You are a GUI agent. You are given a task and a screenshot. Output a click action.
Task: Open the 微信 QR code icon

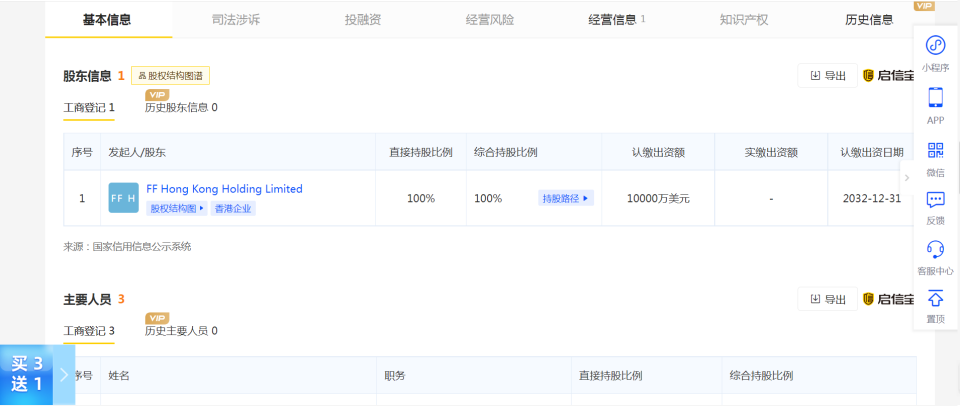click(x=935, y=150)
